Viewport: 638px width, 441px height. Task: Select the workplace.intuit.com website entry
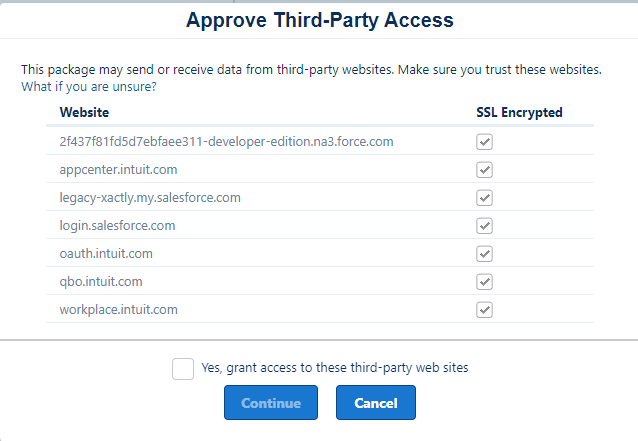click(118, 310)
